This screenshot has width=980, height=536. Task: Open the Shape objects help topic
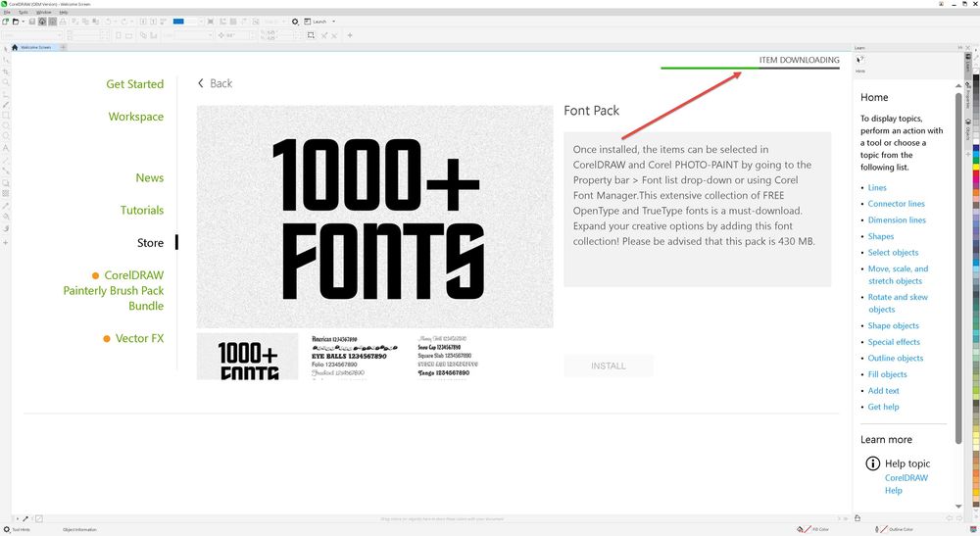click(x=893, y=325)
